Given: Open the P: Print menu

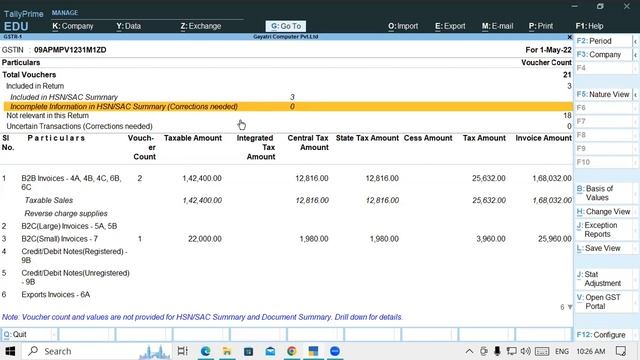Looking at the screenshot, I should [x=541, y=26].
